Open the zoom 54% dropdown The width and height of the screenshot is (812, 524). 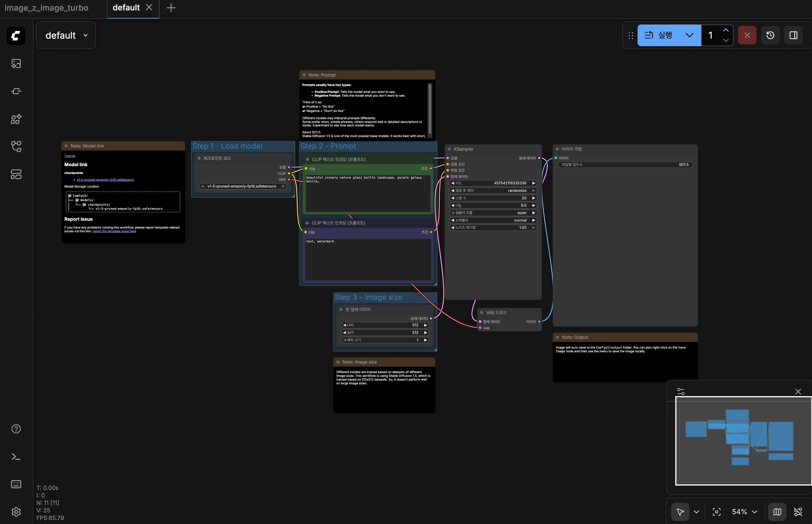pos(744,512)
